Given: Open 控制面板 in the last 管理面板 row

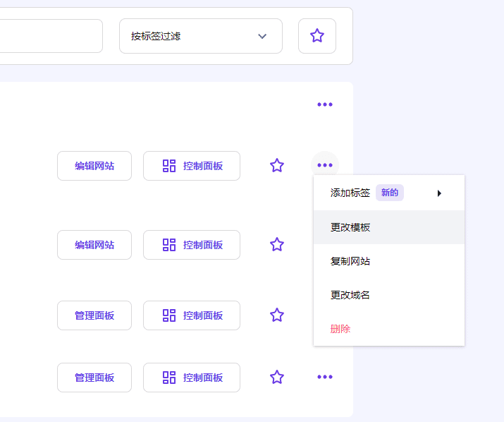Looking at the screenshot, I should [x=192, y=378].
